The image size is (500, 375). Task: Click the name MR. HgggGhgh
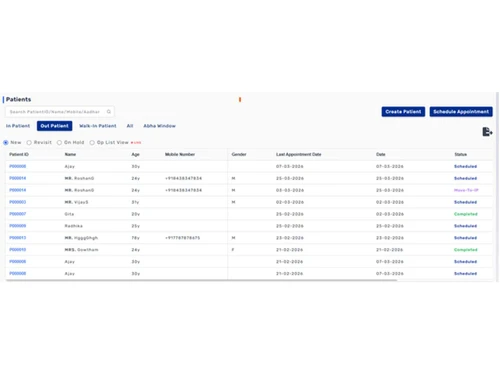coord(81,238)
